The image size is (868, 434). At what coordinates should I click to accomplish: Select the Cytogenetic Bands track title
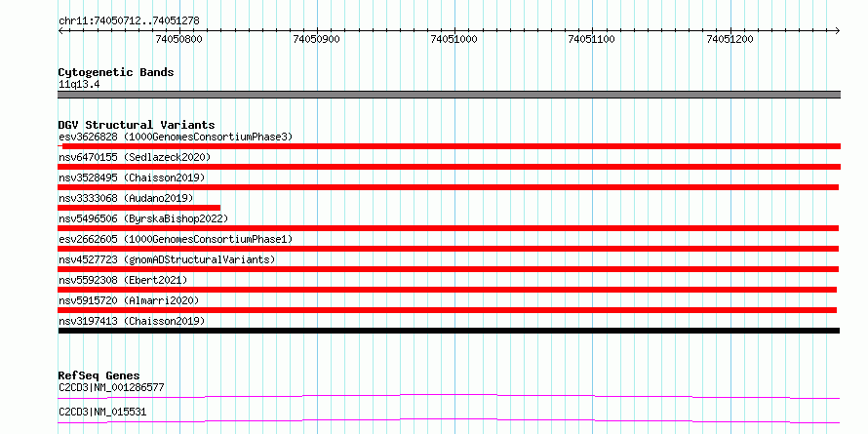tap(116, 72)
